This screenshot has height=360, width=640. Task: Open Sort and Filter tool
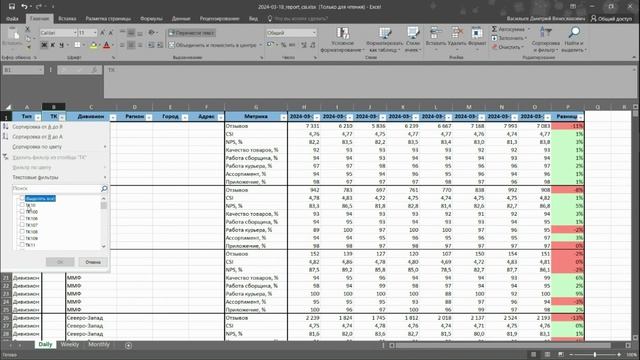coord(546,40)
